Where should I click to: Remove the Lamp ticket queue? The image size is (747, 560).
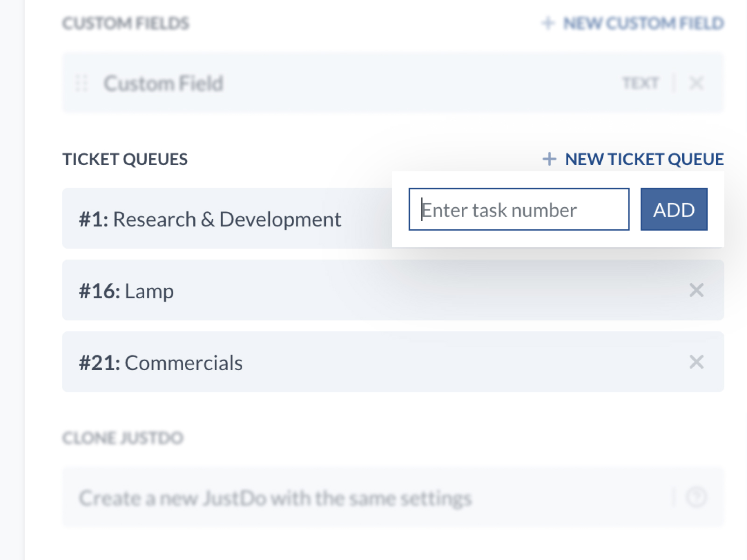click(696, 290)
